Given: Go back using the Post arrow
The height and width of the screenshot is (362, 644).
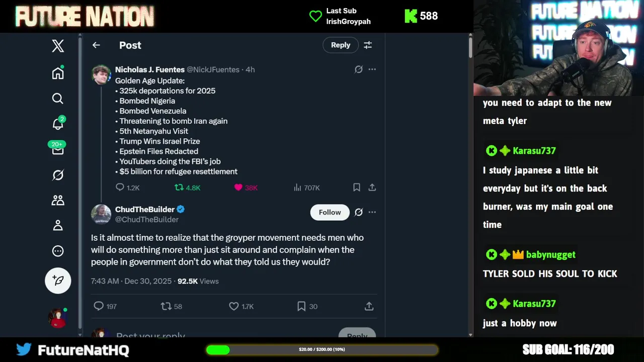Looking at the screenshot, I should click(x=96, y=45).
